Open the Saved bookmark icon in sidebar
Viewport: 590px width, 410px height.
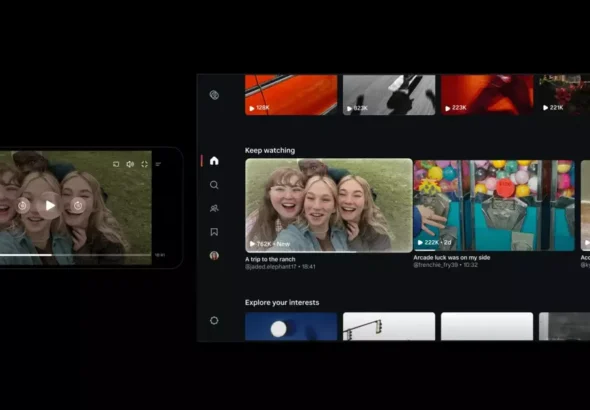(x=214, y=232)
